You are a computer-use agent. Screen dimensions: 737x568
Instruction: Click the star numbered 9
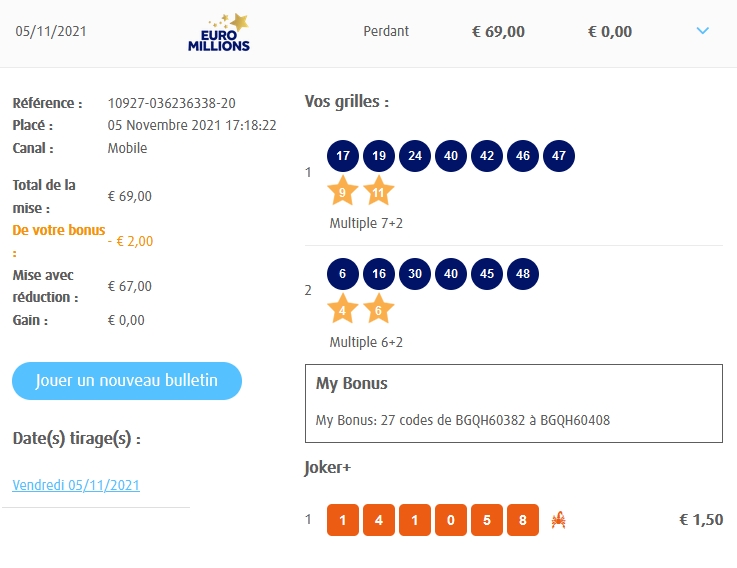[343, 190]
